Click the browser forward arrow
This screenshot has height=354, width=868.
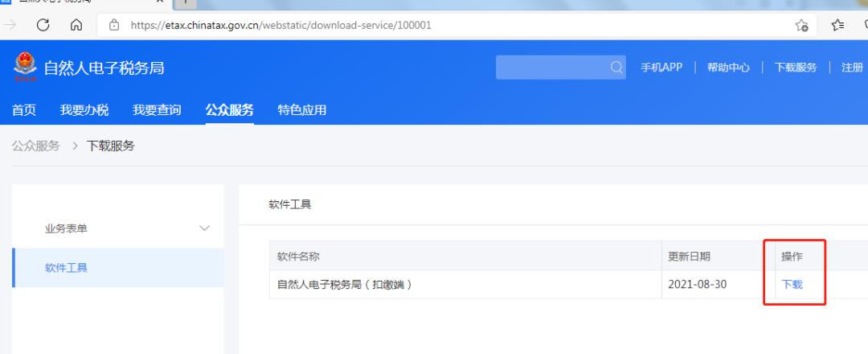point(10,25)
